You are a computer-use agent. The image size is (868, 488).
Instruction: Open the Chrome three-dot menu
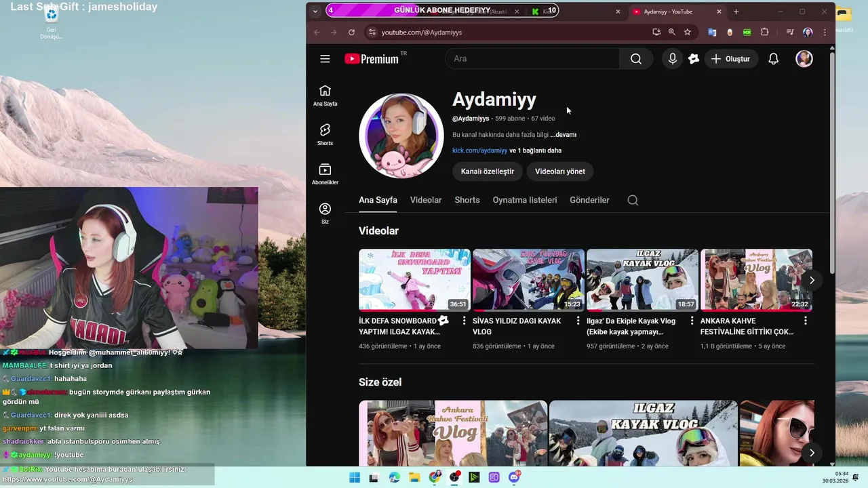point(825,32)
